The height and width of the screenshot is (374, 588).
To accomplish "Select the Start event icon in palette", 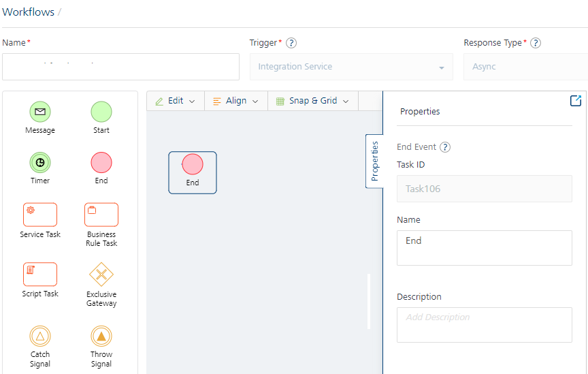I will (101, 112).
